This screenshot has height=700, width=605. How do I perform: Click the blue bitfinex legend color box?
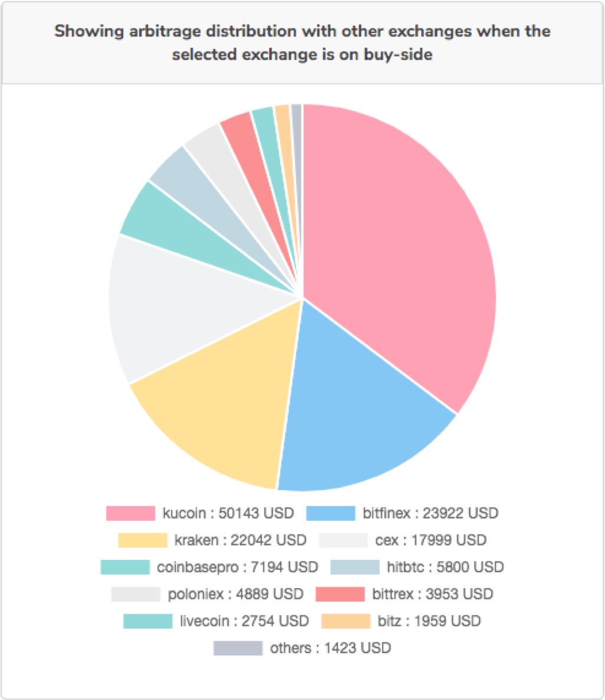click(x=331, y=513)
